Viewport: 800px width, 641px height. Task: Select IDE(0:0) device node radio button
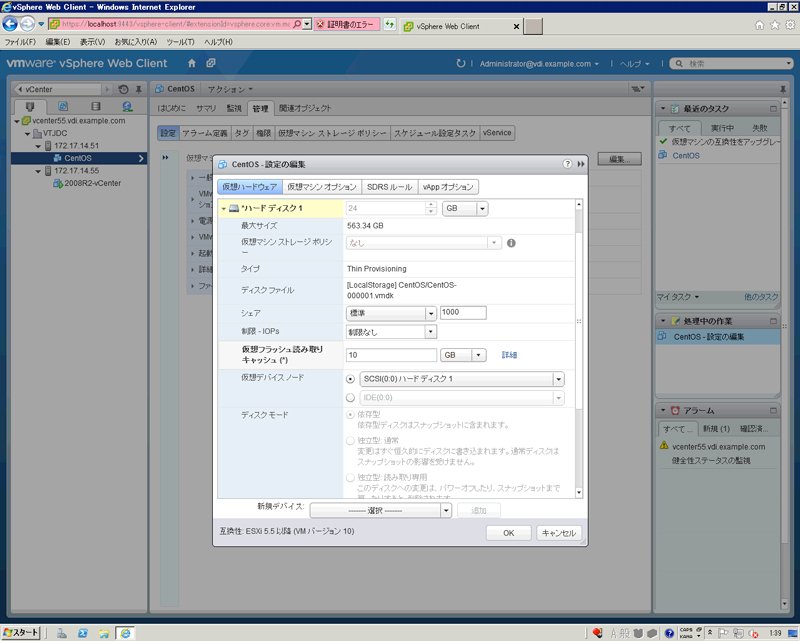coord(350,398)
